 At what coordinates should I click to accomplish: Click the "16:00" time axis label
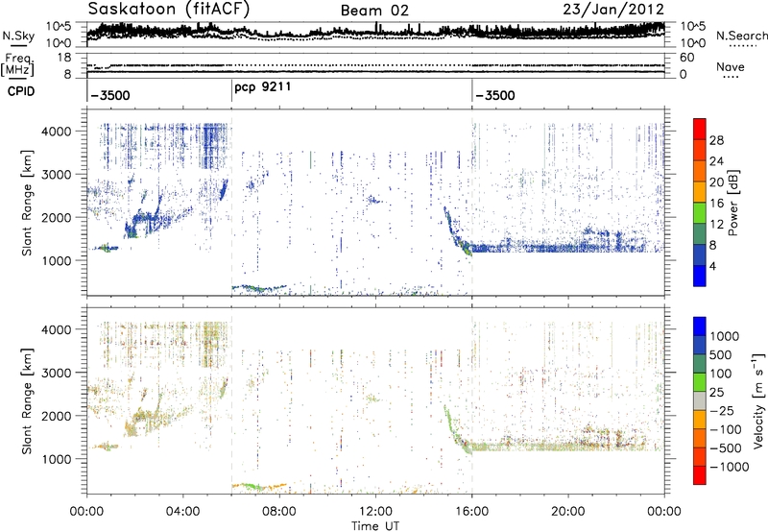(x=472, y=512)
